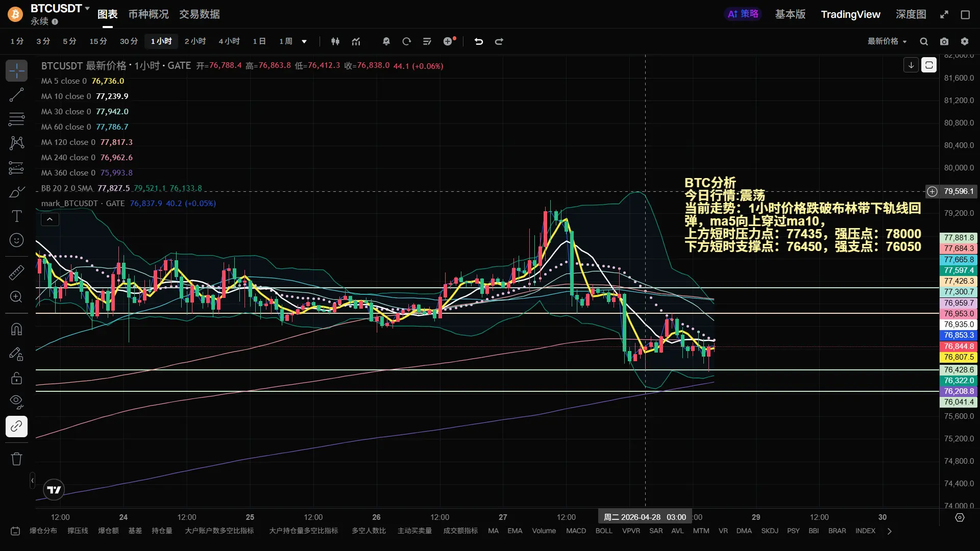Switch to 深度图 view
980x551 pixels.
pyautogui.click(x=911, y=14)
